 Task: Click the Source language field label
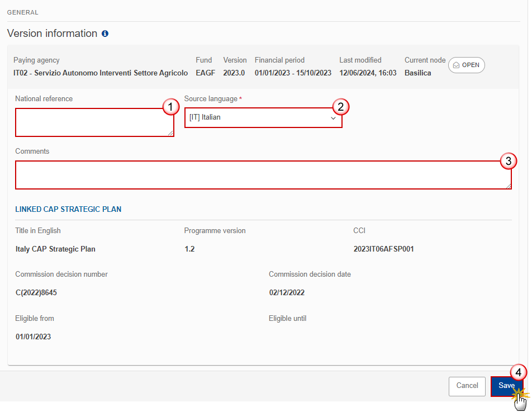[x=211, y=99]
